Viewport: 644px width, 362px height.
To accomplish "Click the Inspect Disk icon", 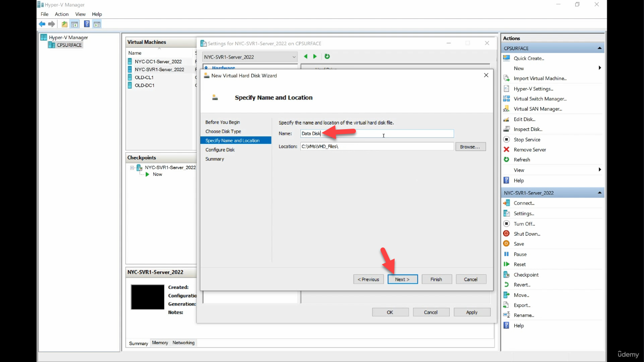I will [x=506, y=129].
